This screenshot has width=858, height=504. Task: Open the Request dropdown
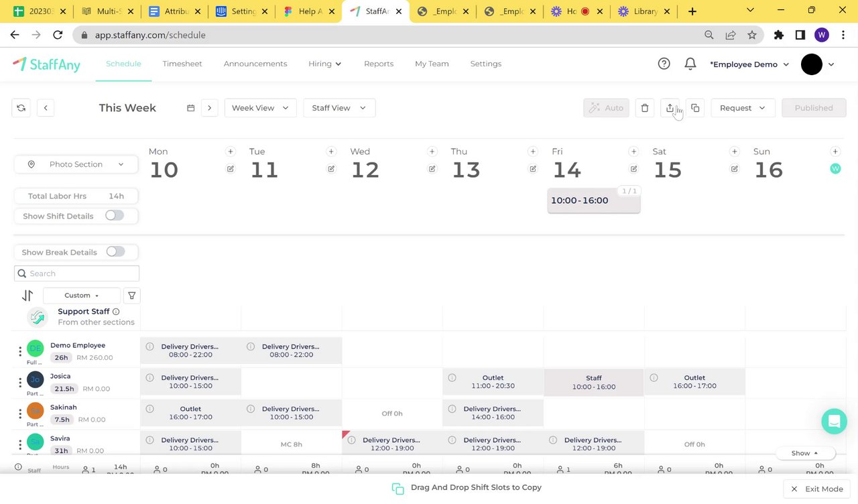(x=743, y=108)
